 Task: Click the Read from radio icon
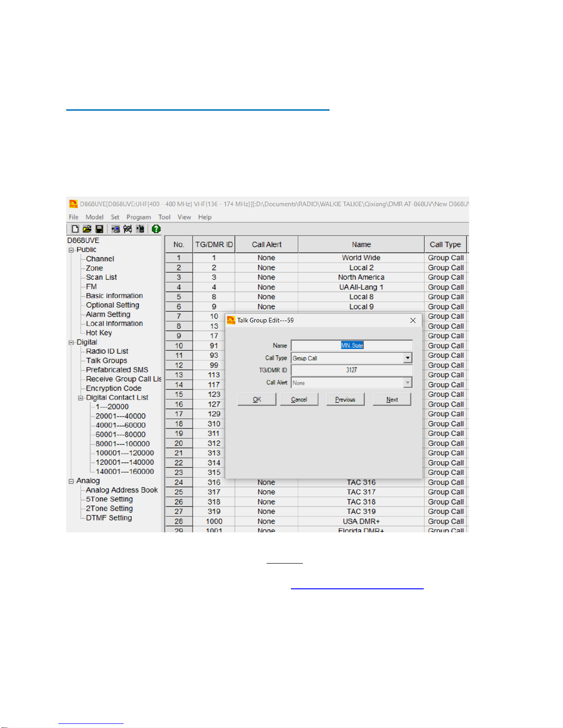115,229
